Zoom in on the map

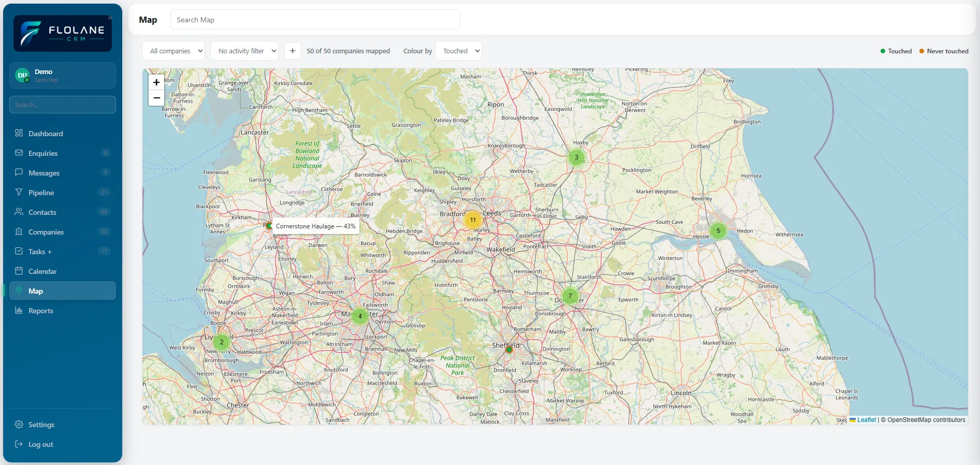point(156,82)
